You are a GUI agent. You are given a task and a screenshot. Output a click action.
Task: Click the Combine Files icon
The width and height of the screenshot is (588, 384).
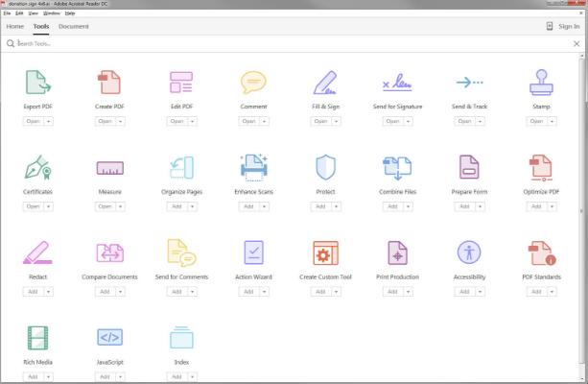click(397, 168)
